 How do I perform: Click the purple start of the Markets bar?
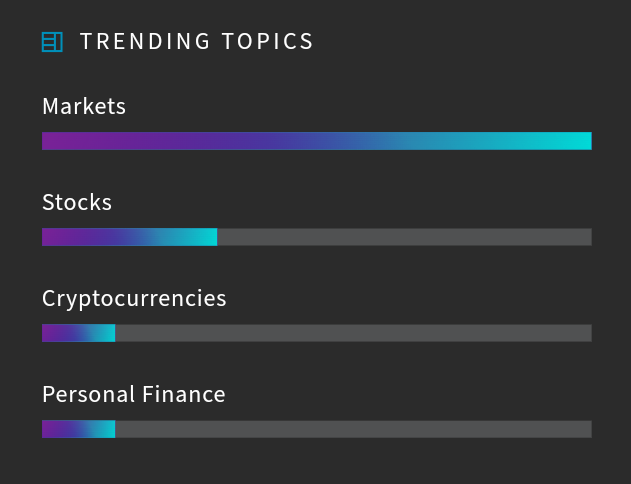click(52, 141)
